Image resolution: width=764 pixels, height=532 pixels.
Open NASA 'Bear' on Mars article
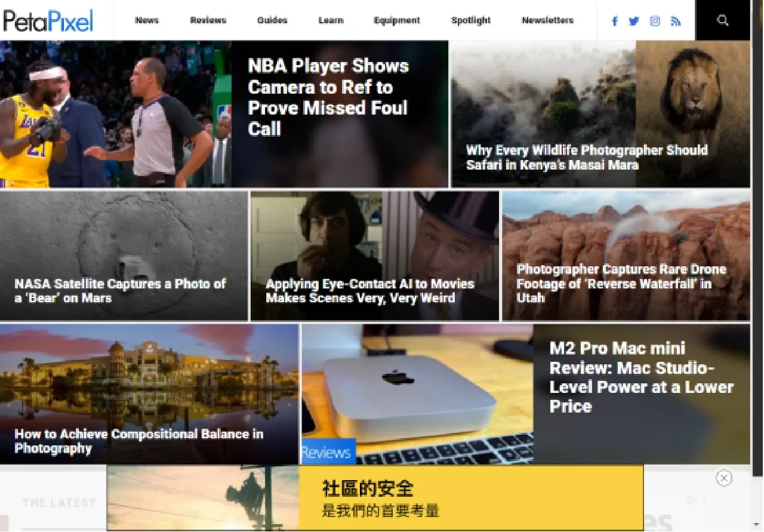(120, 291)
